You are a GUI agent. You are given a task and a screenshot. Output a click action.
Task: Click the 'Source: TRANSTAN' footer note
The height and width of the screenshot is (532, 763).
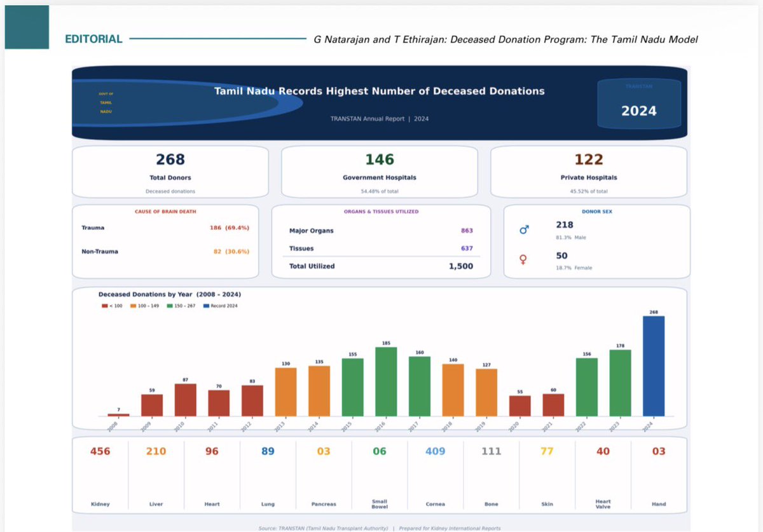[x=380, y=528]
